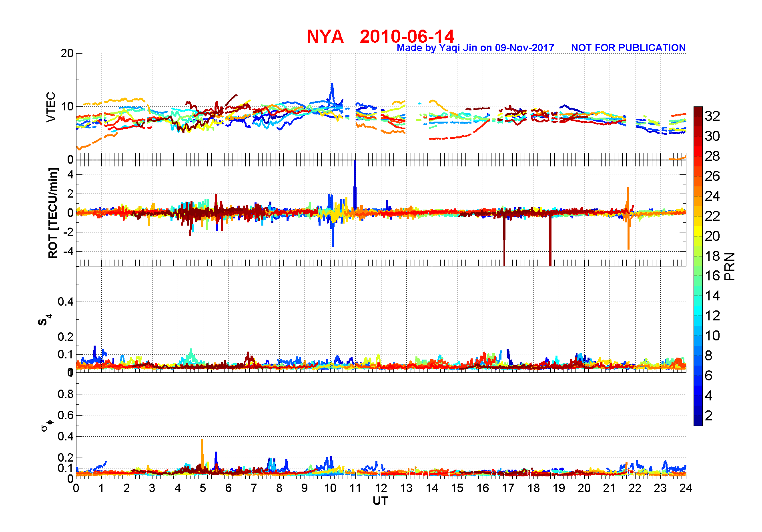Click S4 axis tick label 0.1

[x=66, y=354]
